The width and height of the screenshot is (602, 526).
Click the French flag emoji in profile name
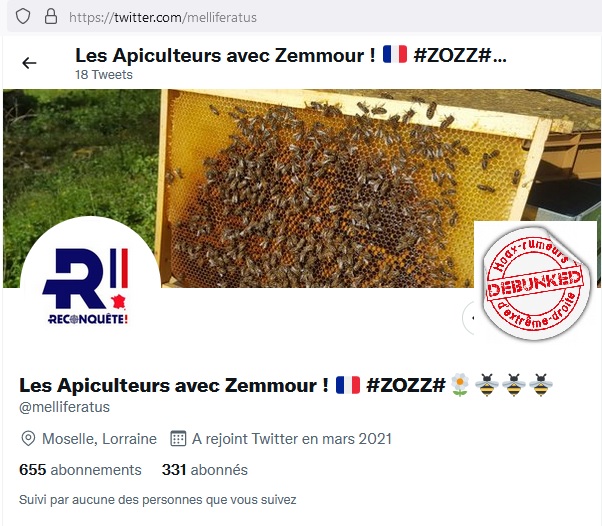click(348, 385)
